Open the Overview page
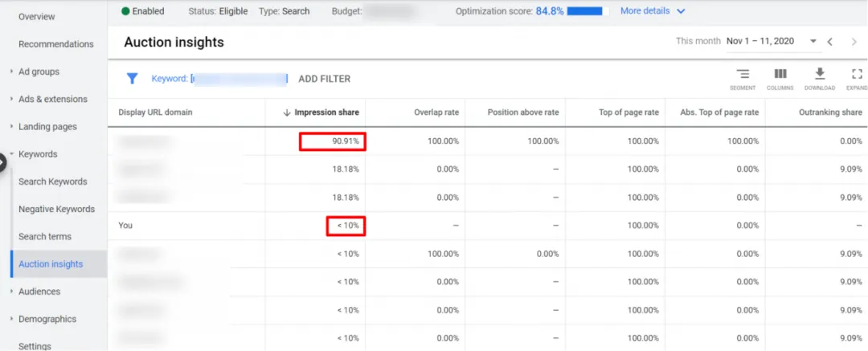 (x=37, y=16)
